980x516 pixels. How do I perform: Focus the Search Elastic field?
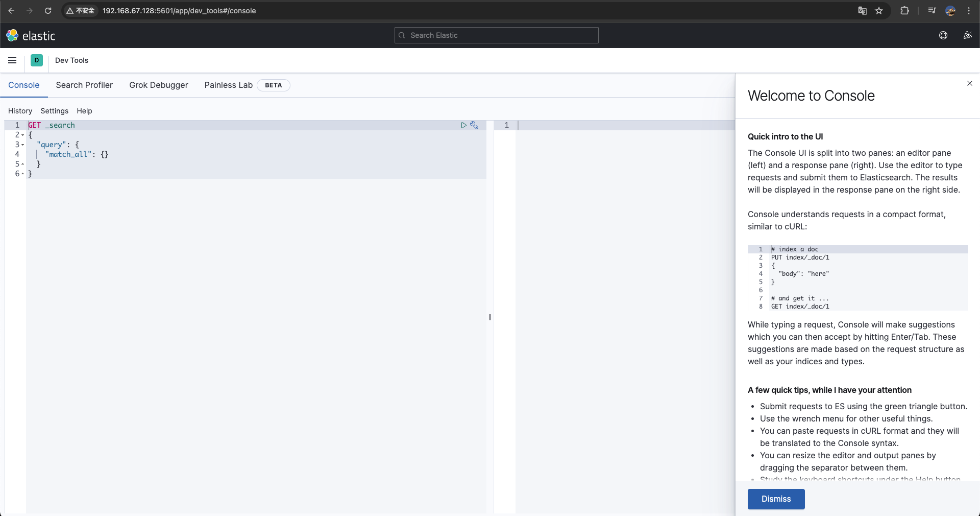coord(497,35)
